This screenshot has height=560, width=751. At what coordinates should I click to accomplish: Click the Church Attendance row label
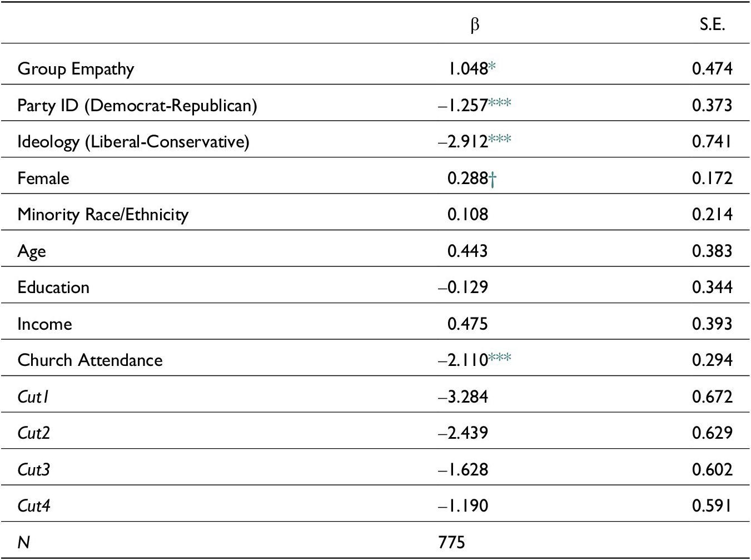(x=90, y=360)
